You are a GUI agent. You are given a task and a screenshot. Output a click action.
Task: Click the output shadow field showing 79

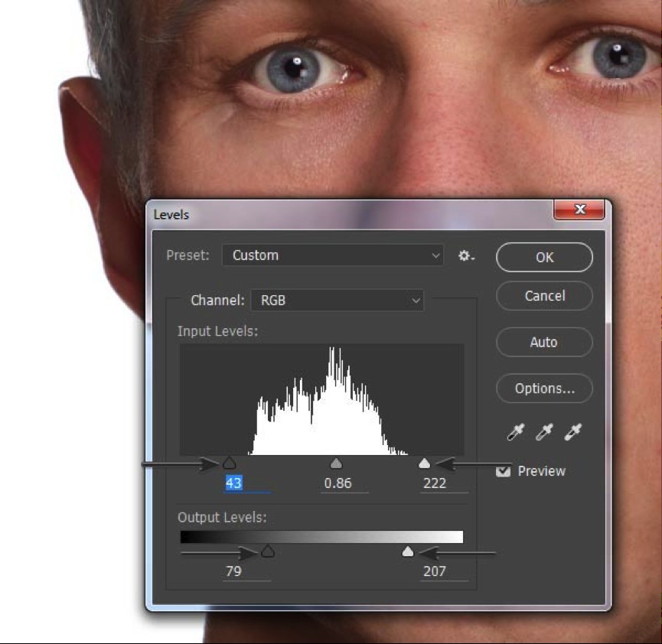[246, 571]
